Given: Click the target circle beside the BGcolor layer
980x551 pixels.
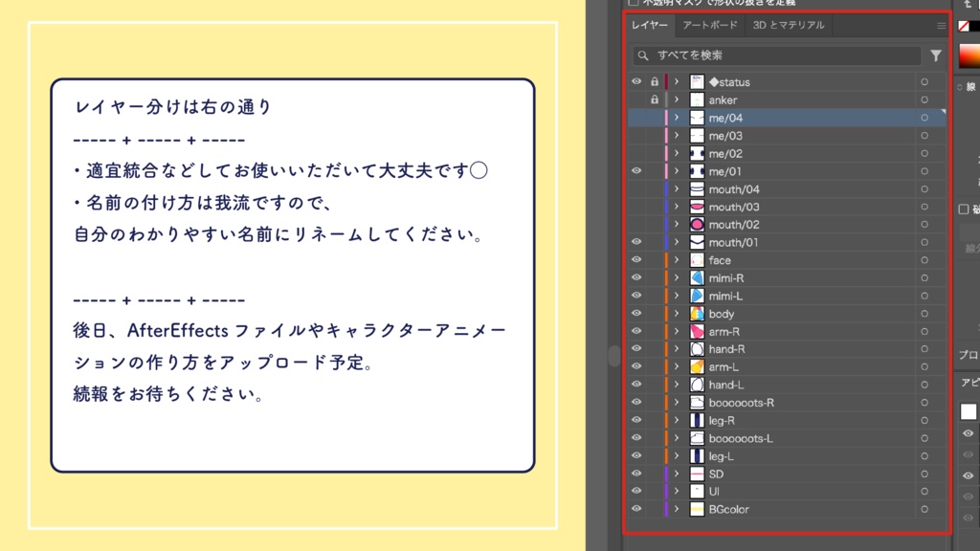Looking at the screenshot, I should (924, 509).
